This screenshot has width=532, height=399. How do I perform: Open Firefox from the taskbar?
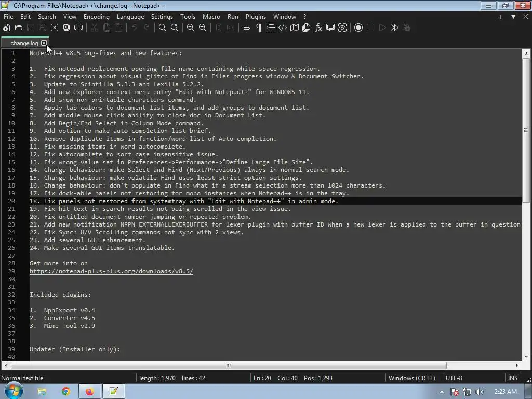click(x=89, y=392)
